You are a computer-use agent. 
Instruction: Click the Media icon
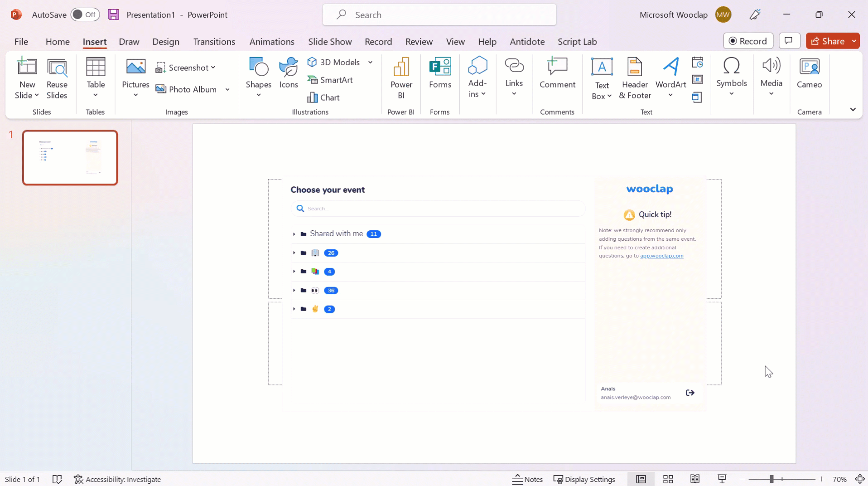pos(771,66)
